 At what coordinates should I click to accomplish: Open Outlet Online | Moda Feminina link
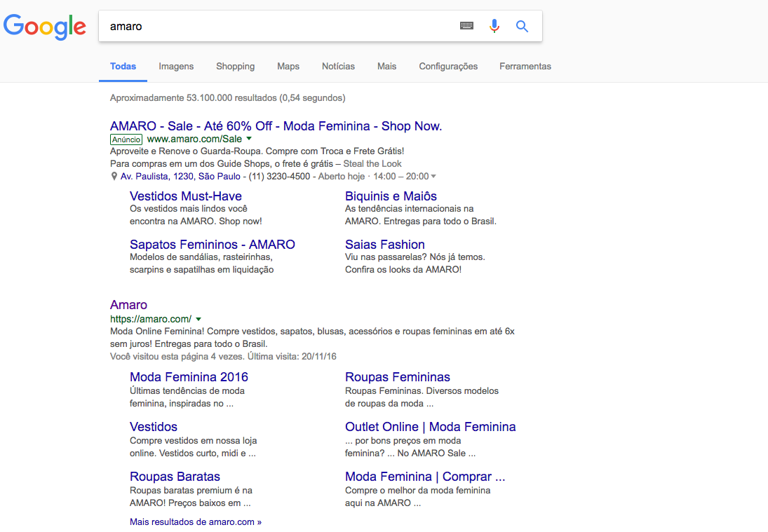[x=431, y=427]
